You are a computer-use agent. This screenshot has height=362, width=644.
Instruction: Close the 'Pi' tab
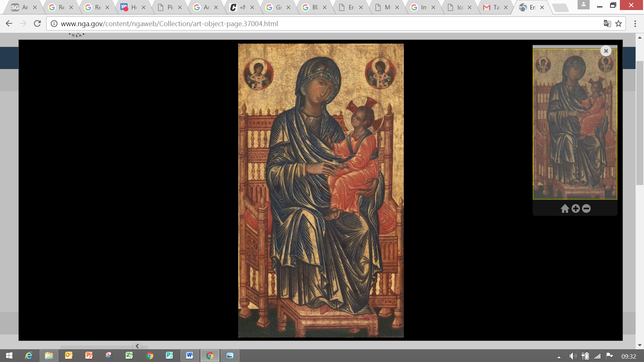click(x=180, y=7)
